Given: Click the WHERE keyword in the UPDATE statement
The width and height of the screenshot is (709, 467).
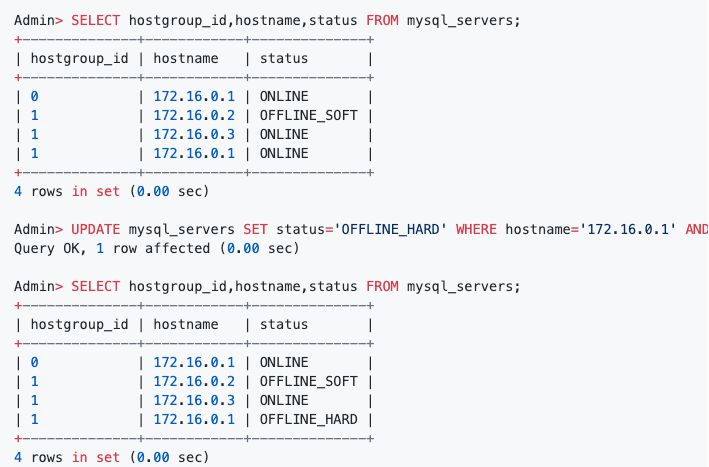Looking at the screenshot, I should pos(476,229).
